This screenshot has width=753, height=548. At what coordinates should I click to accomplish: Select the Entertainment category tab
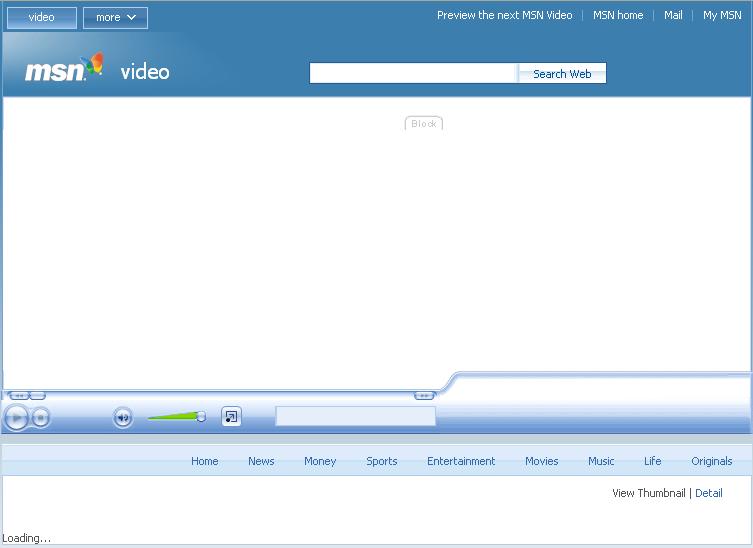pos(461,461)
